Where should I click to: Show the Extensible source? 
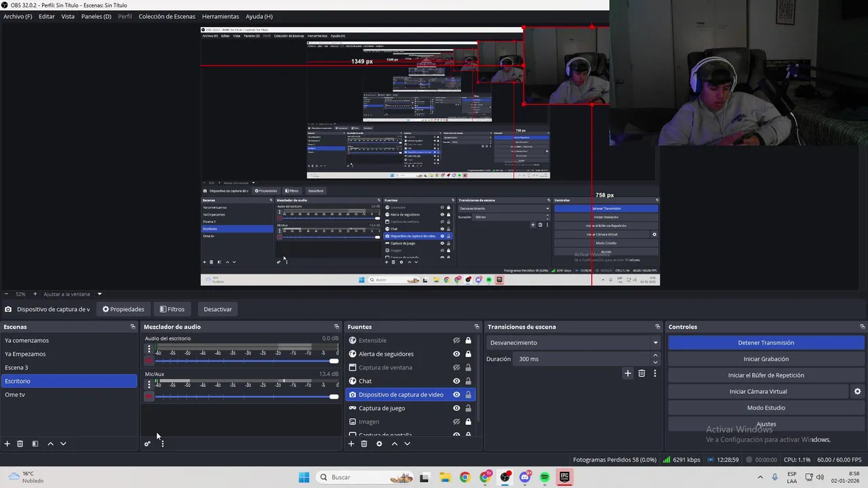pyautogui.click(x=456, y=340)
